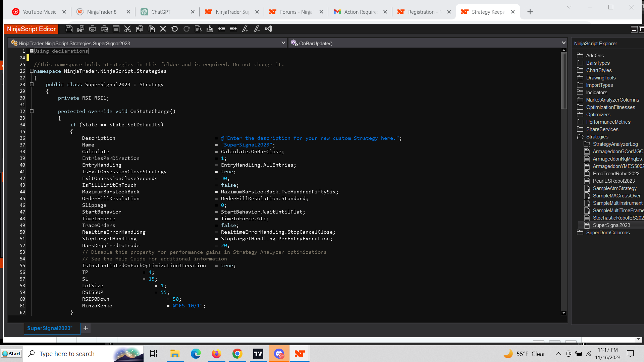This screenshot has height=362, width=644.
Task: Click the Undo icon
Action: (x=174, y=29)
